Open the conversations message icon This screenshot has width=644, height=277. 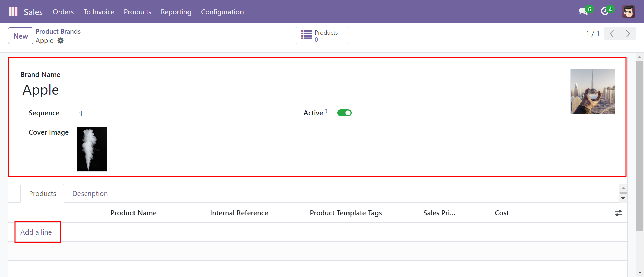pos(583,11)
